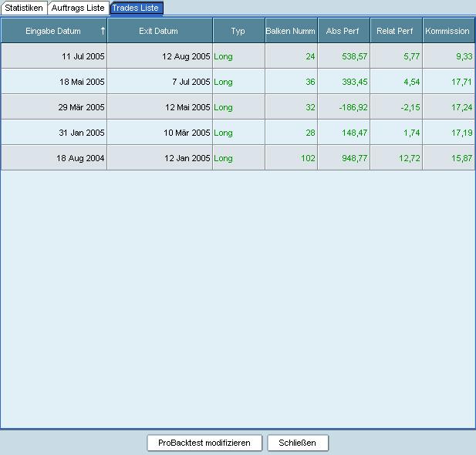
Task: Click exit date 12 Mai 2005
Action: coord(187,107)
